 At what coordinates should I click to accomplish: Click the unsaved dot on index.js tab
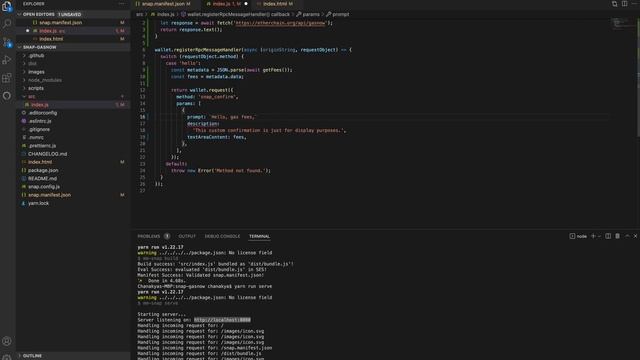pyautogui.click(x=246, y=4)
